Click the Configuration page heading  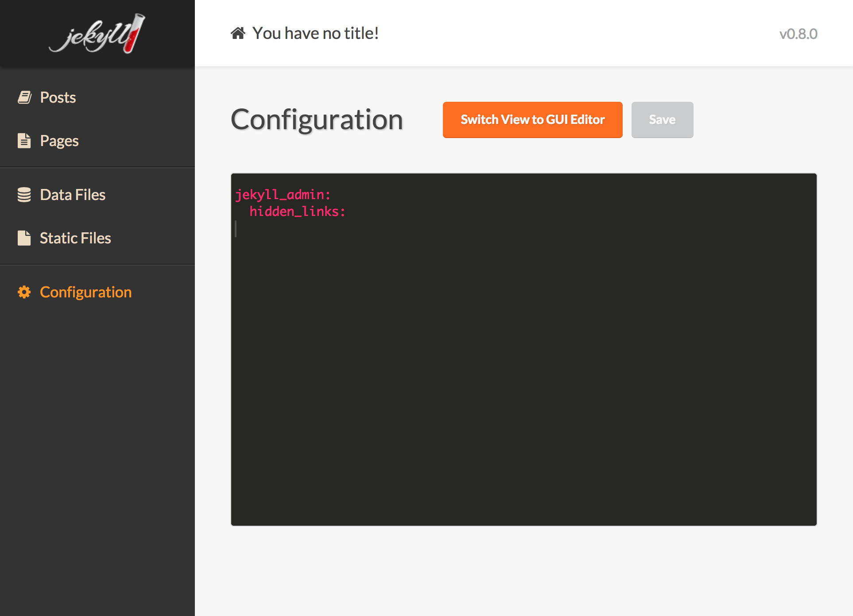[317, 120]
